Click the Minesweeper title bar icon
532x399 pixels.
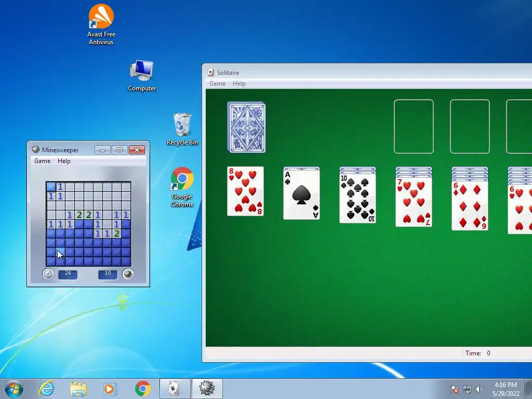[x=36, y=150]
